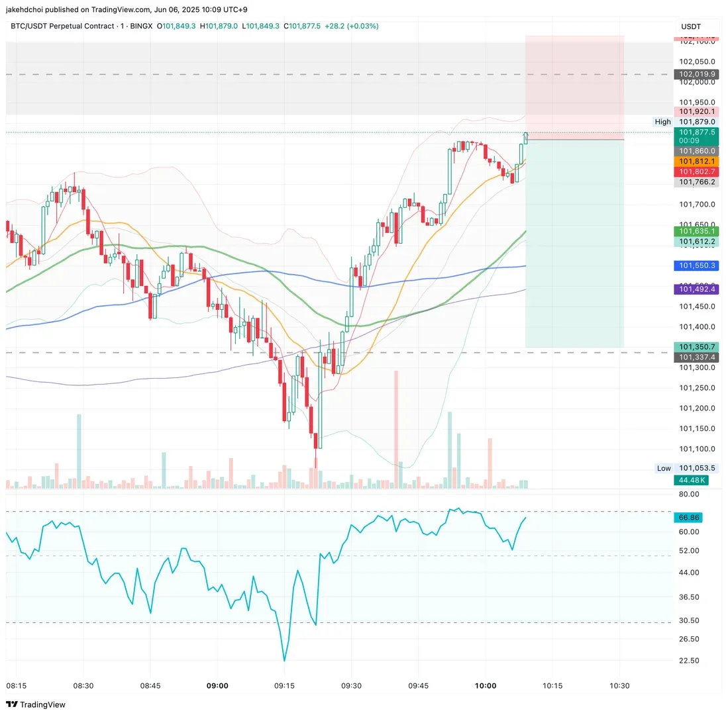Click the red 101,802.7 indicator label
The width and height of the screenshot is (728, 715).
tap(696, 171)
